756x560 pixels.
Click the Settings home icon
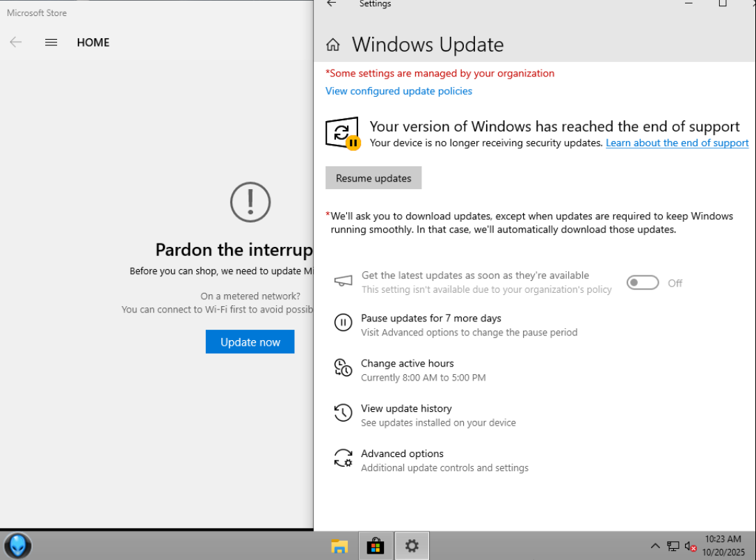pos(332,45)
